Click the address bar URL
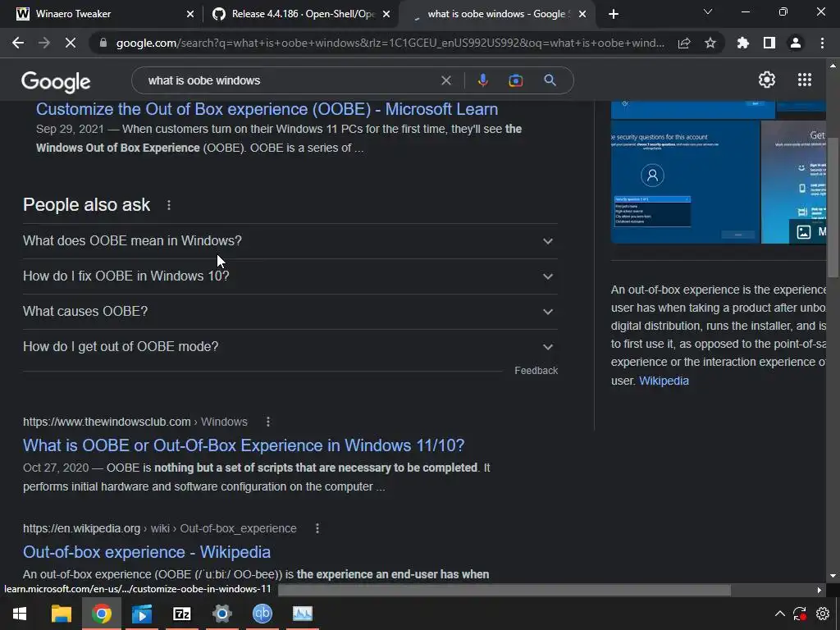Screen dimensions: 840x630 coord(390,43)
